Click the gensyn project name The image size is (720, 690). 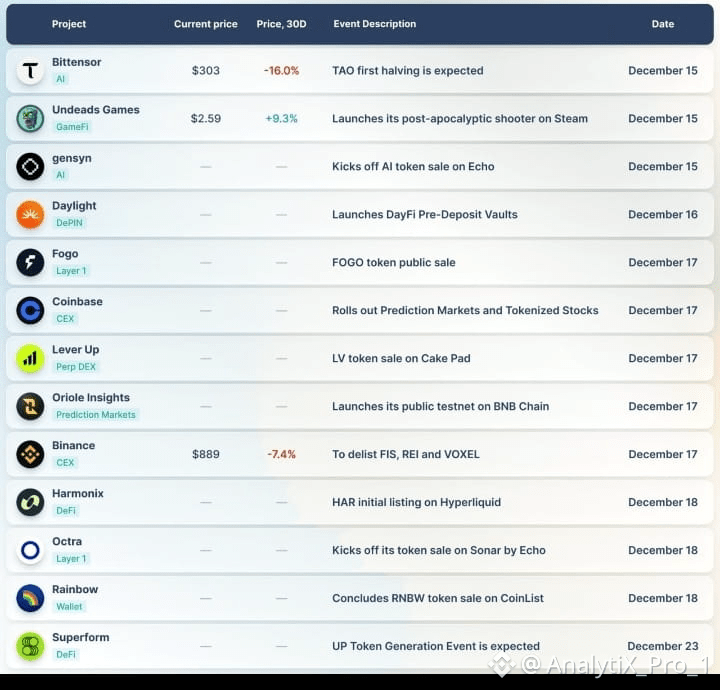click(72, 158)
